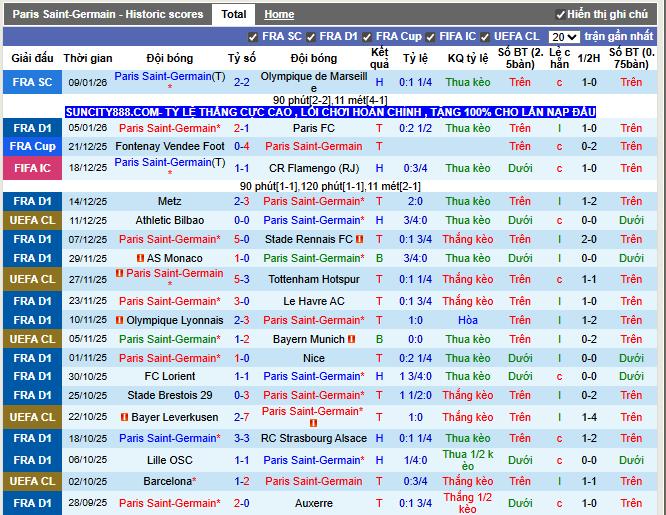Click the Giải đấu column header
The width and height of the screenshot is (666, 515).
pos(32,58)
